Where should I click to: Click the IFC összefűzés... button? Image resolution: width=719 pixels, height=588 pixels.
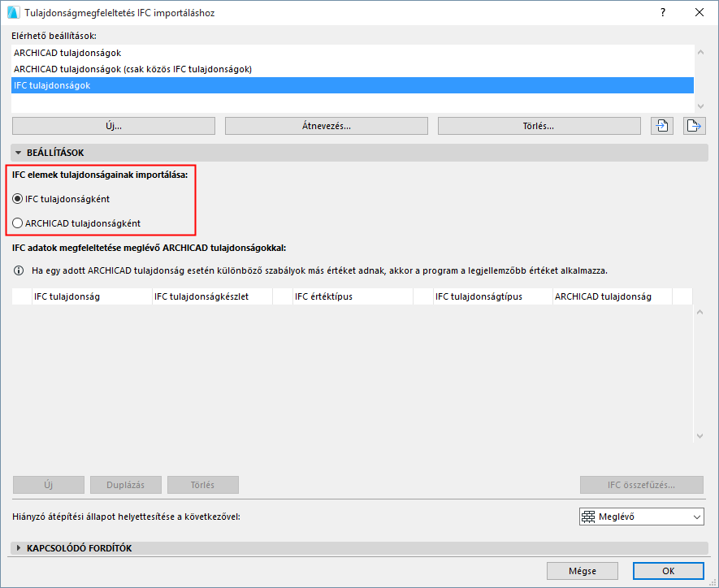[x=642, y=484]
